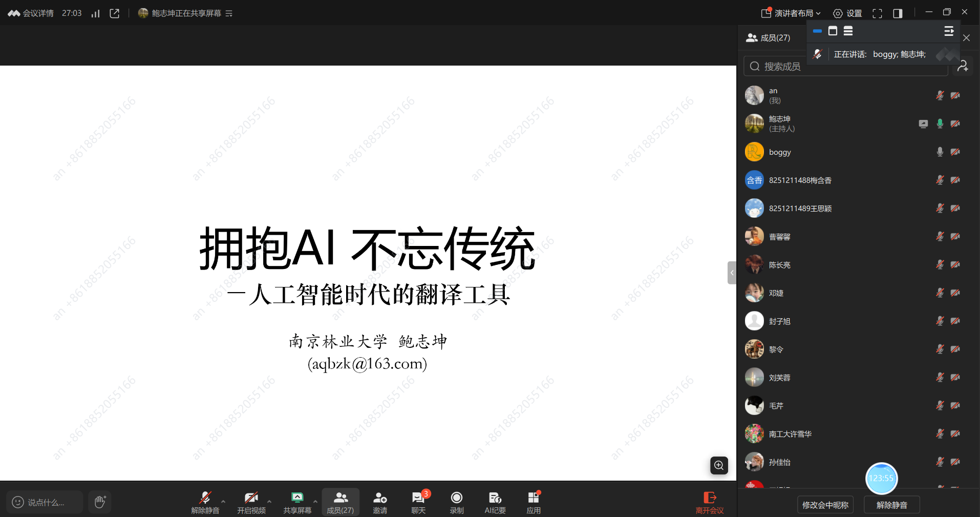Click zoom magnifier on shared screen
The height and width of the screenshot is (517, 980).
pos(719,465)
